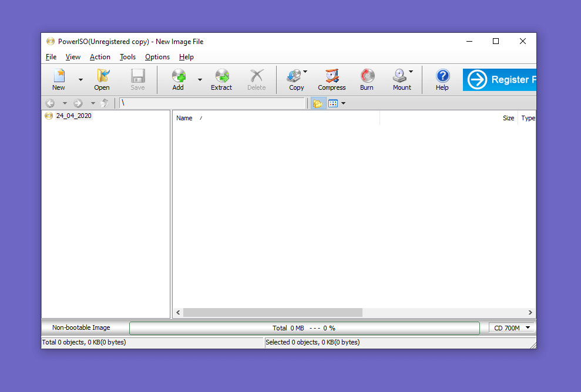Toggle the folder tree pane icon
581x392 pixels.
[318, 103]
